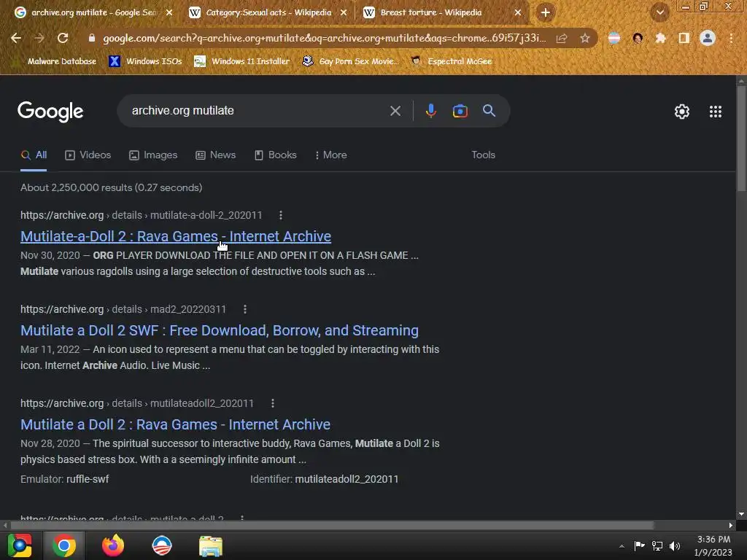
Task: Click the share page icon in address bar
Action: click(562, 38)
